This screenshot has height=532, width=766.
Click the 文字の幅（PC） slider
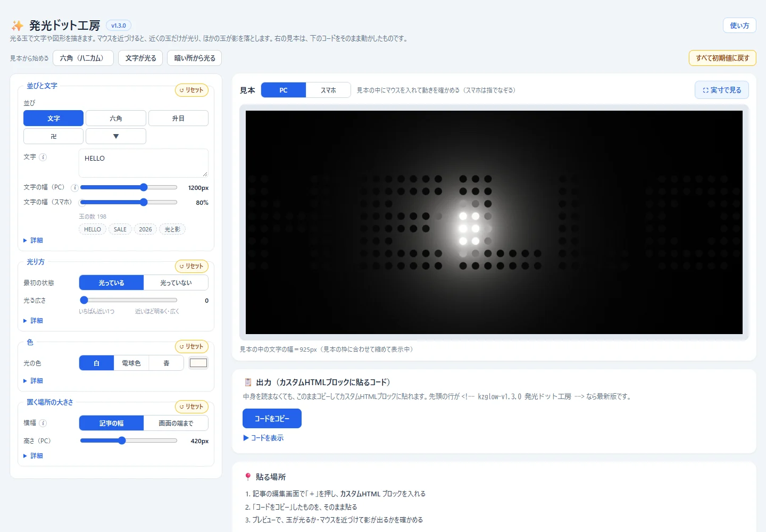[129, 187]
